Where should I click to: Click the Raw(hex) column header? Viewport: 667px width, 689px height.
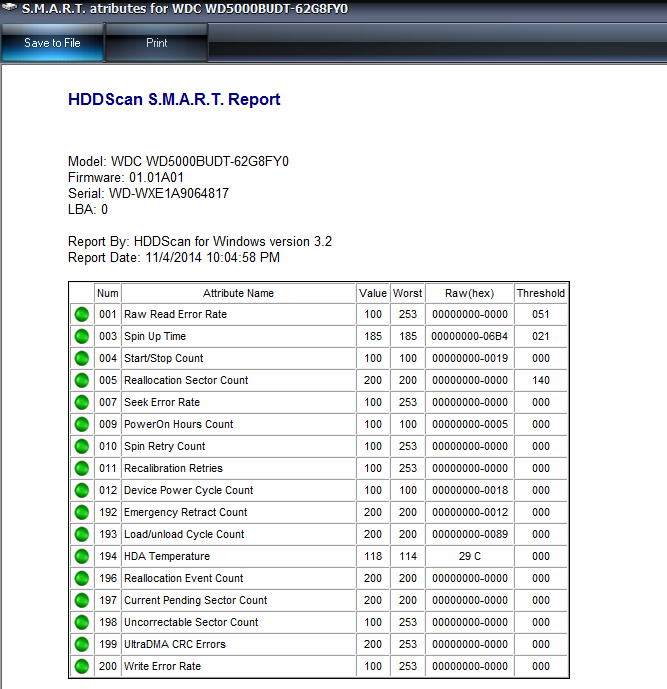point(469,293)
